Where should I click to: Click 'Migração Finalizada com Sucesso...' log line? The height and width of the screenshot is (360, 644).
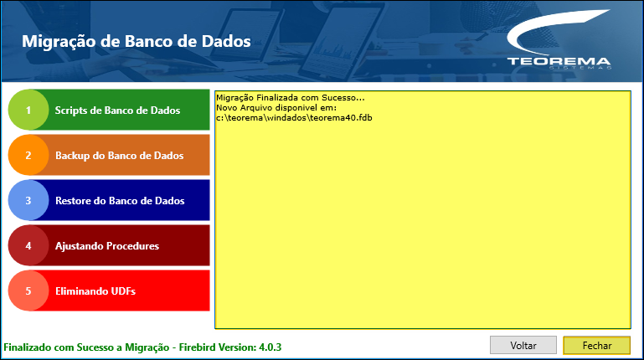(x=291, y=98)
